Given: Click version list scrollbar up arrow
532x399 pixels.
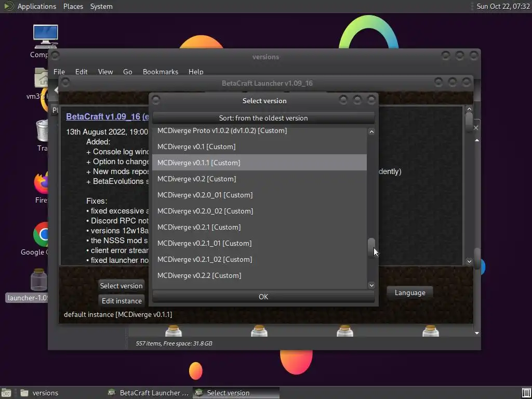Looking at the screenshot, I should pyautogui.click(x=371, y=131).
